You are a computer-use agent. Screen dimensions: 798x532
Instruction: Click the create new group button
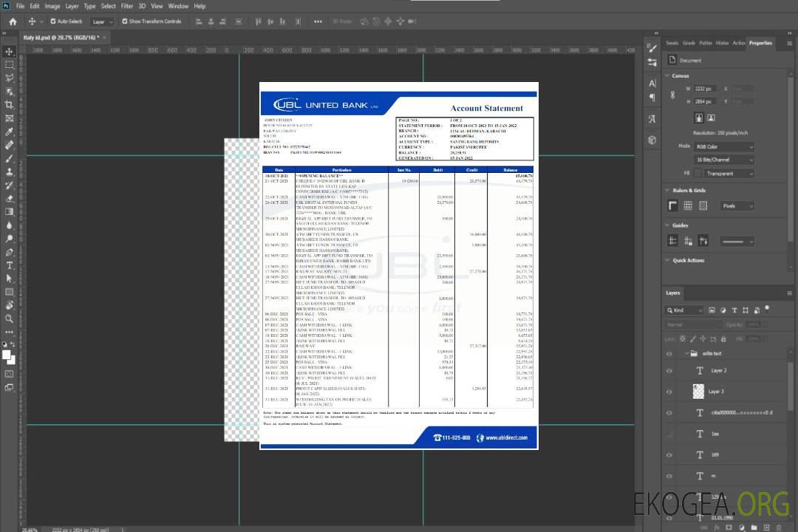[754, 528]
